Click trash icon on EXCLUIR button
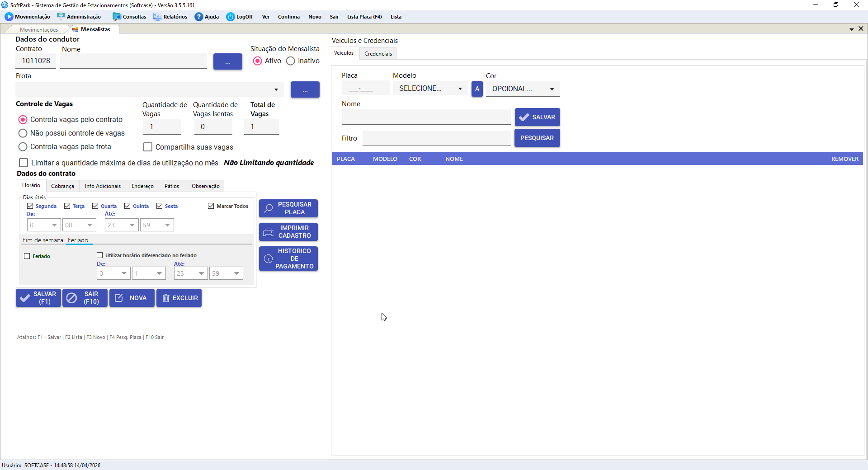 [166, 298]
